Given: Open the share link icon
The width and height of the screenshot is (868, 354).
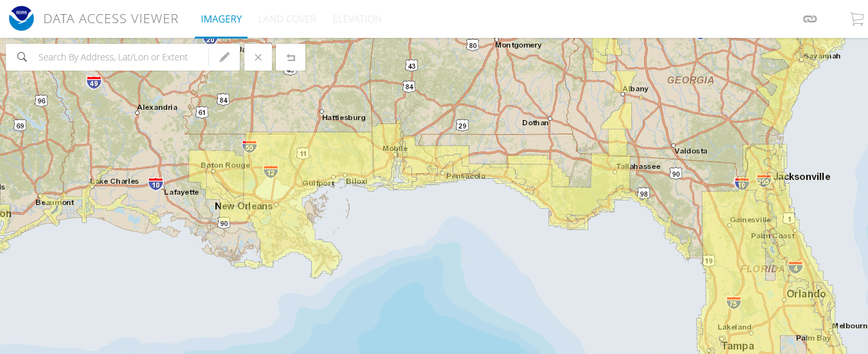Looking at the screenshot, I should click(x=810, y=19).
